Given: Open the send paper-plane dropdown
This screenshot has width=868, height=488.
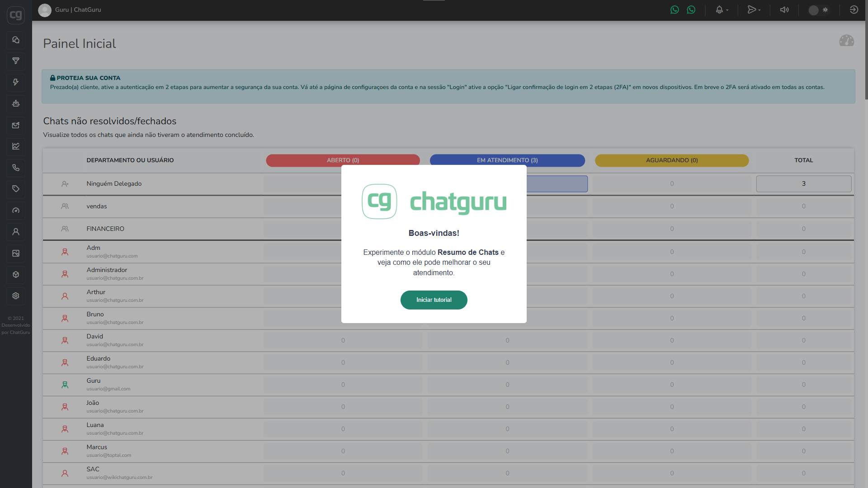Looking at the screenshot, I should 754,10.
